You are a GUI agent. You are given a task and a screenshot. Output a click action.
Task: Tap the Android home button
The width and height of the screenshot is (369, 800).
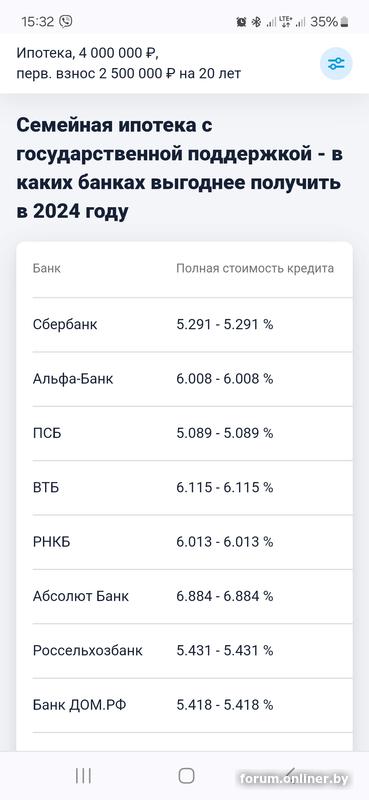pyautogui.click(x=186, y=776)
